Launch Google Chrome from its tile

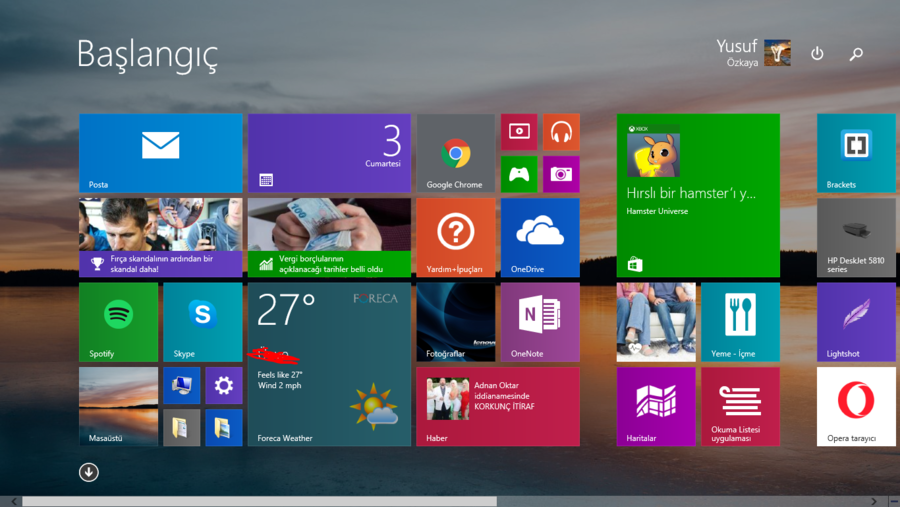click(x=455, y=152)
